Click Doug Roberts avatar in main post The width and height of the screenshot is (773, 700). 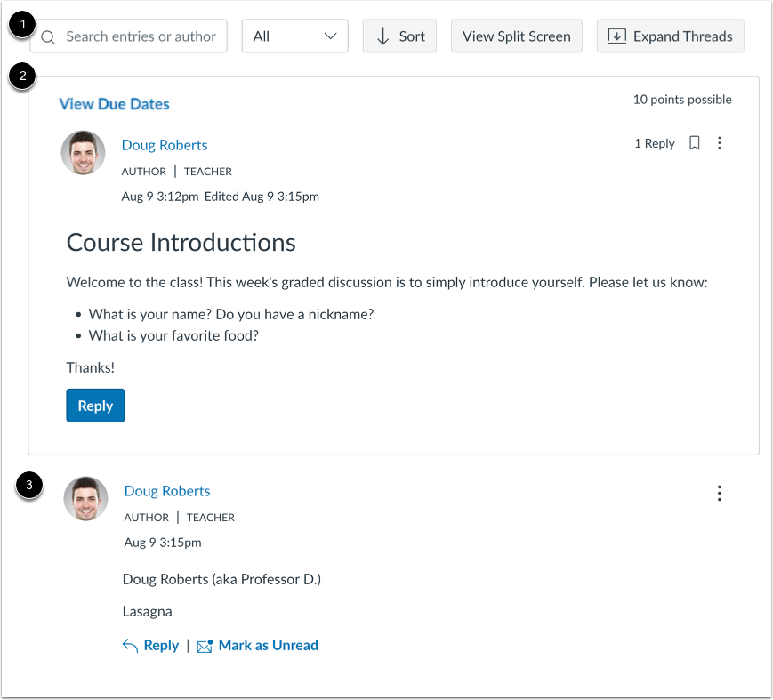(83, 153)
